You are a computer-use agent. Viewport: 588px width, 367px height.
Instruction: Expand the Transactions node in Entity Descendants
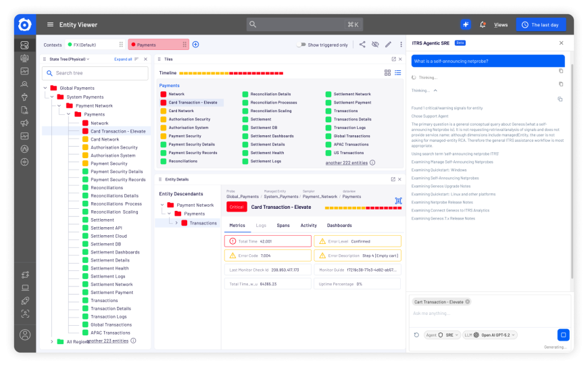[x=176, y=223]
